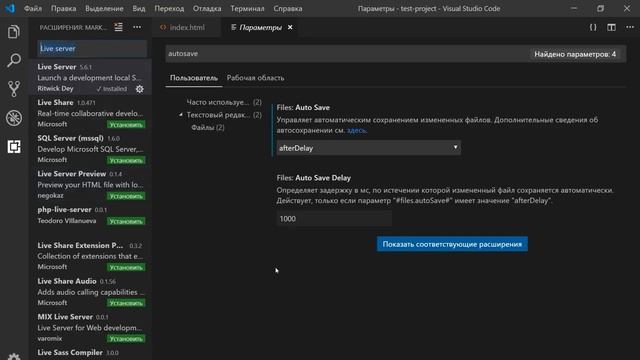Image resolution: width=640 pixels, height=360 pixels.
Task: Select Файлы (2) settings subcategory
Action: pos(208,127)
